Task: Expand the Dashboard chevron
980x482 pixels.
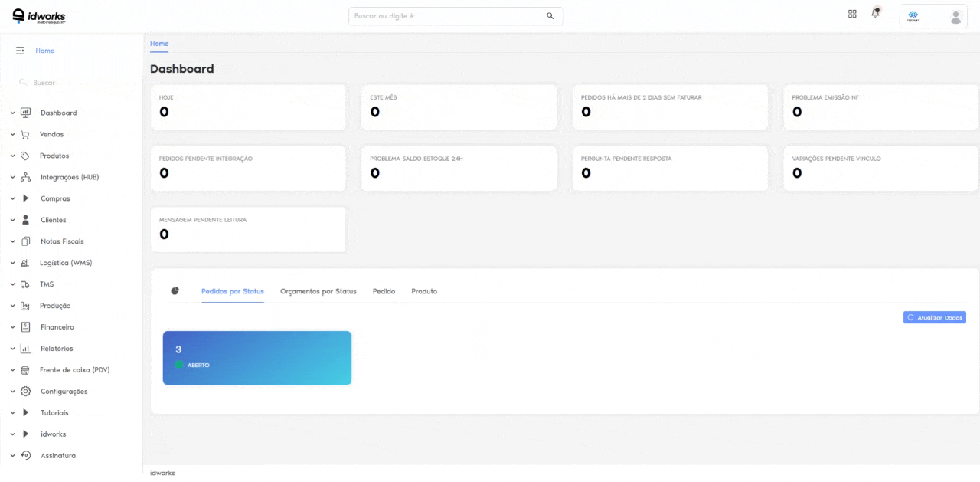Action: click(13, 113)
